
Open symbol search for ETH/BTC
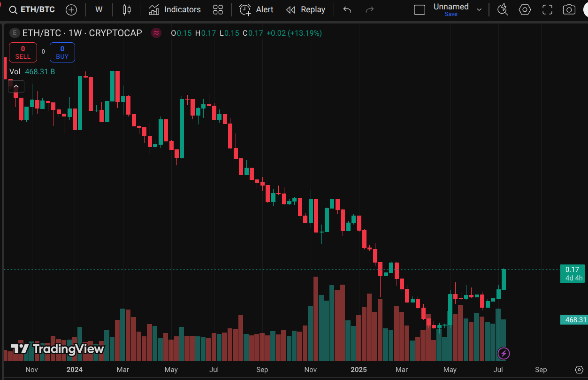(x=32, y=9)
